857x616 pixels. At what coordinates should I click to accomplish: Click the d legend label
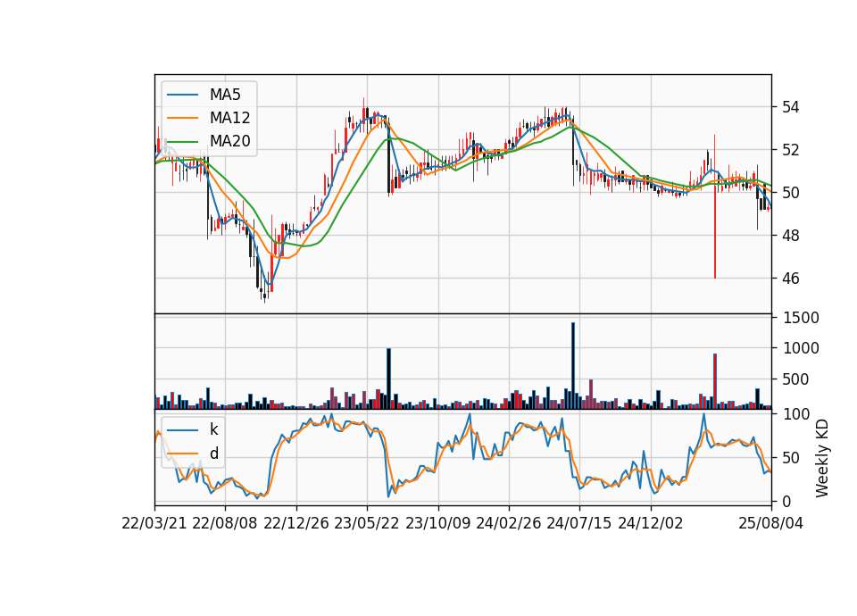214,454
